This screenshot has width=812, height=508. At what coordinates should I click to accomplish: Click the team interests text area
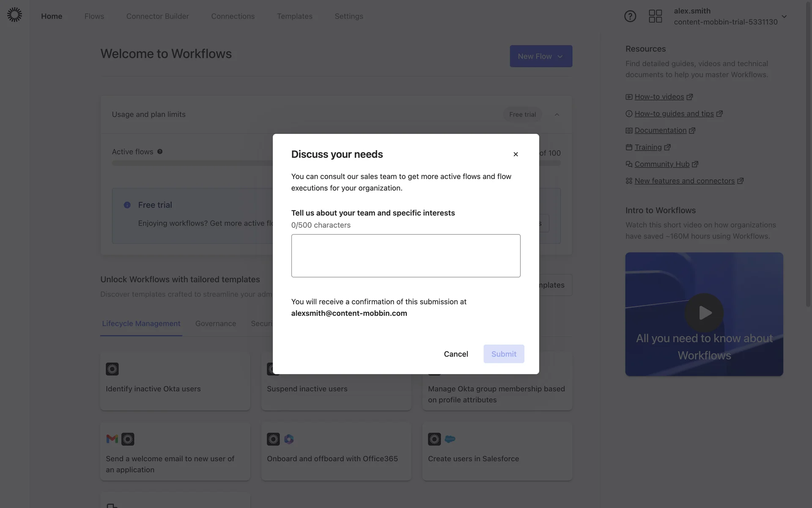coord(406,256)
